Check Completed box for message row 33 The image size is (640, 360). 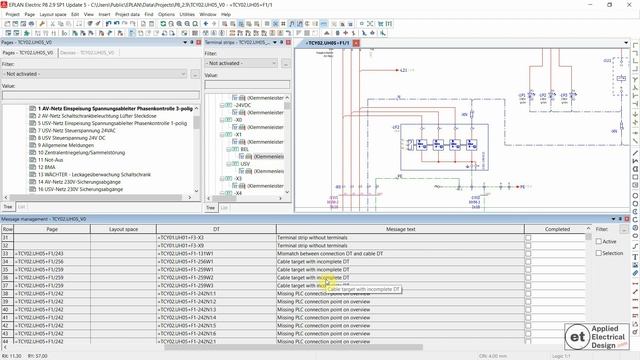[x=528, y=253]
